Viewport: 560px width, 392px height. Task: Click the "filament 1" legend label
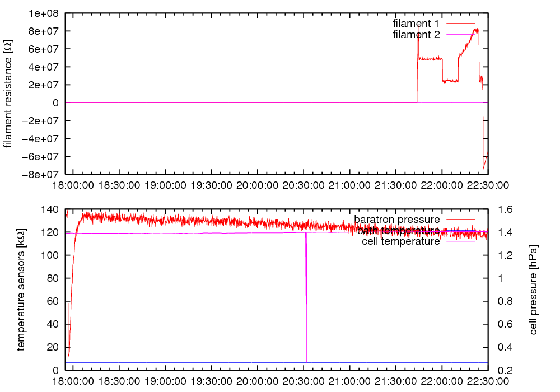(x=416, y=24)
